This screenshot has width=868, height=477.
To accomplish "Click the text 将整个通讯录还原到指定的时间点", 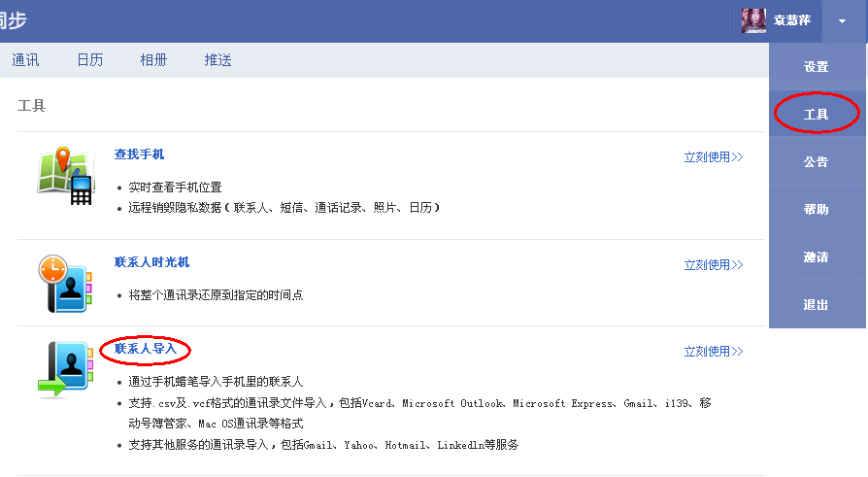I will tap(216, 295).
